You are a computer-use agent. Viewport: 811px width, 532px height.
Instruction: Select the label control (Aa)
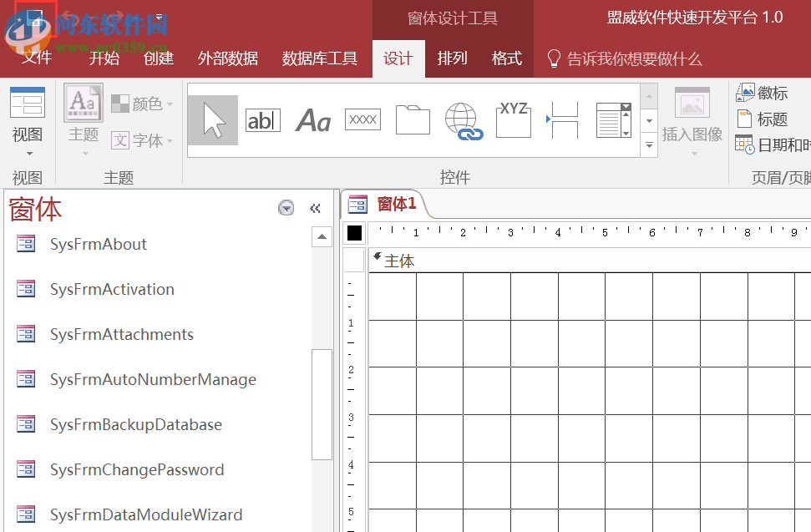(x=312, y=119)
